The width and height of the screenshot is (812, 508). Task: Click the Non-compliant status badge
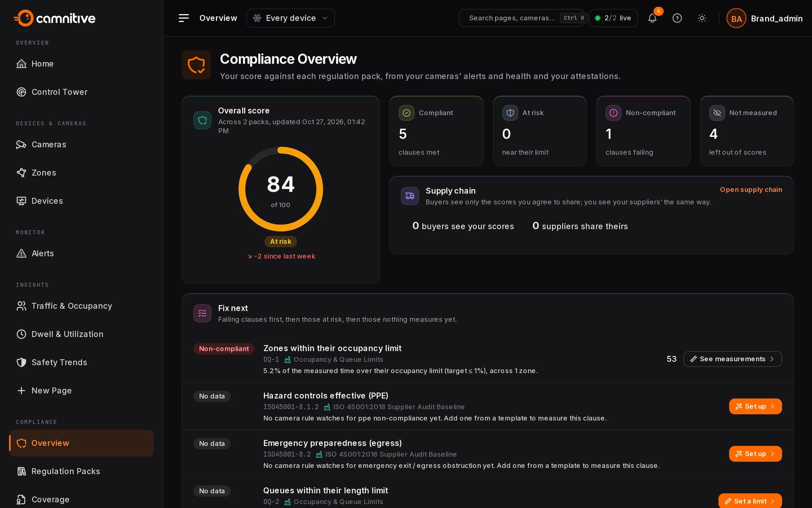(x=224, y=349)
